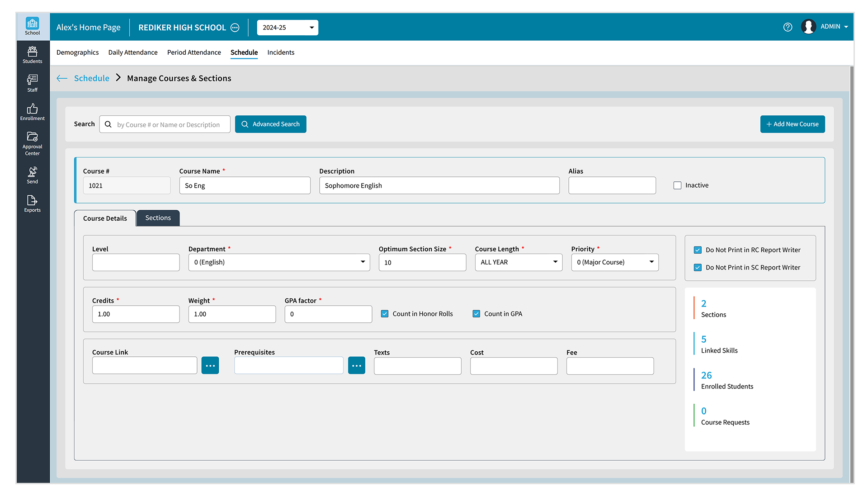Open the Prerequisites picker via ellipsis button

[x=356, y=365]
